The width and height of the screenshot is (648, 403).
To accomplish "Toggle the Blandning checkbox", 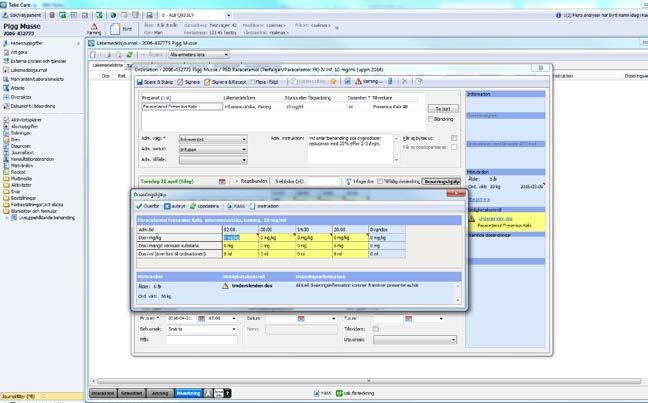I will (431, 119).
